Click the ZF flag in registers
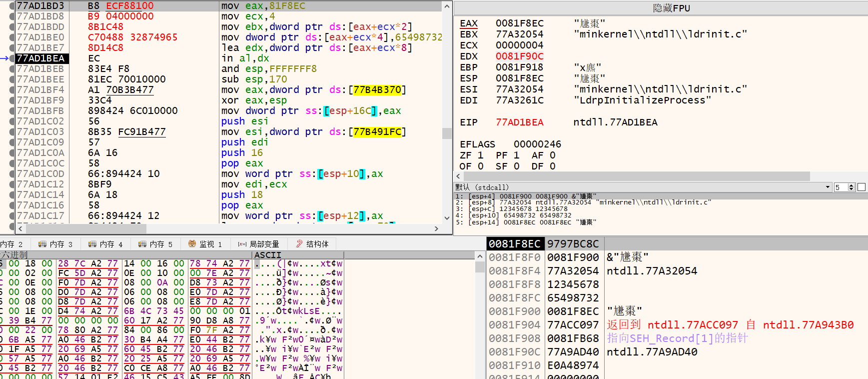The height and width of the screenshot is (379, 868). click(472, 155)
